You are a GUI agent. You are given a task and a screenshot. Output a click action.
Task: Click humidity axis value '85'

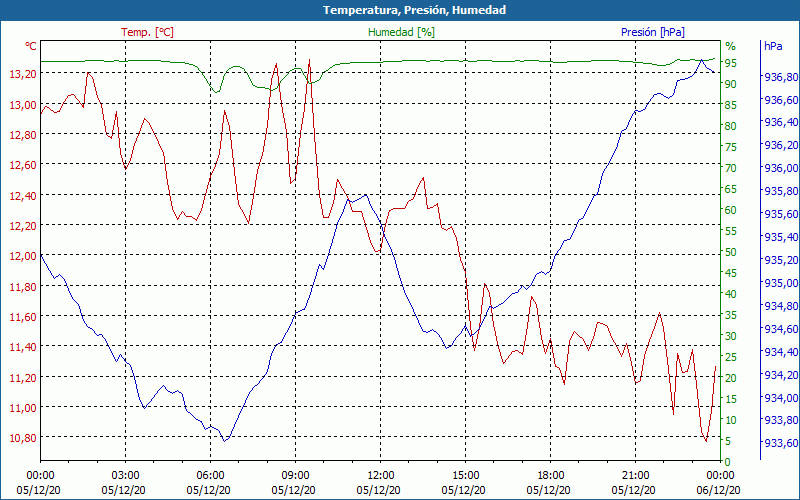point(731,105)
